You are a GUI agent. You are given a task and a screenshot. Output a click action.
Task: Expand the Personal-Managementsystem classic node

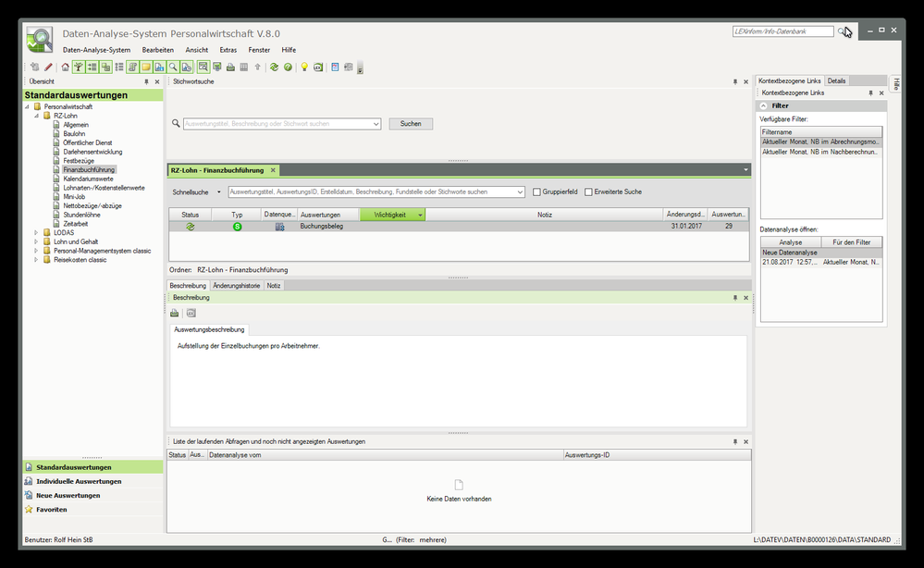click(37, 251)
